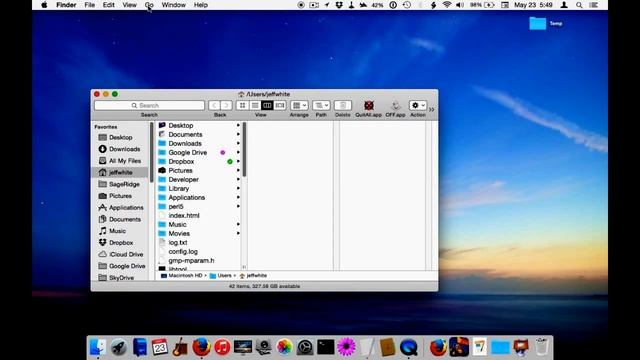Launch QuitAll.app from toolbar
The height and width of the screenshot is (360, 640).
tap(369, 105)
